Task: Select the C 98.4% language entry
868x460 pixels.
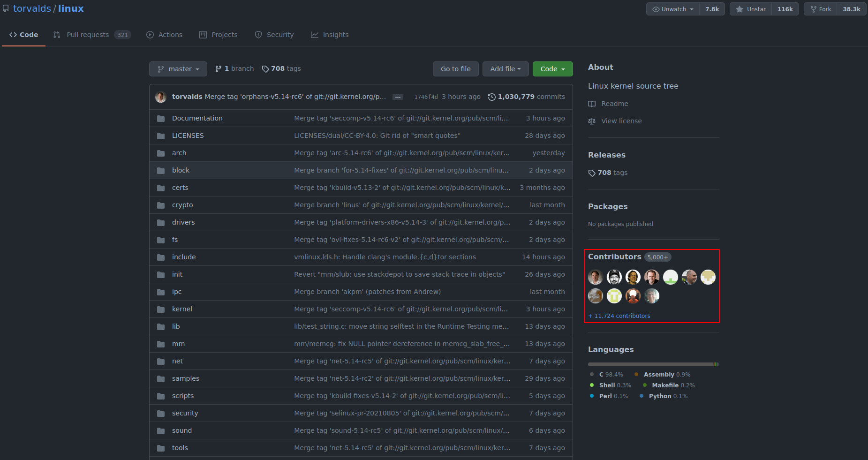Action: click(x=606, y=375)
